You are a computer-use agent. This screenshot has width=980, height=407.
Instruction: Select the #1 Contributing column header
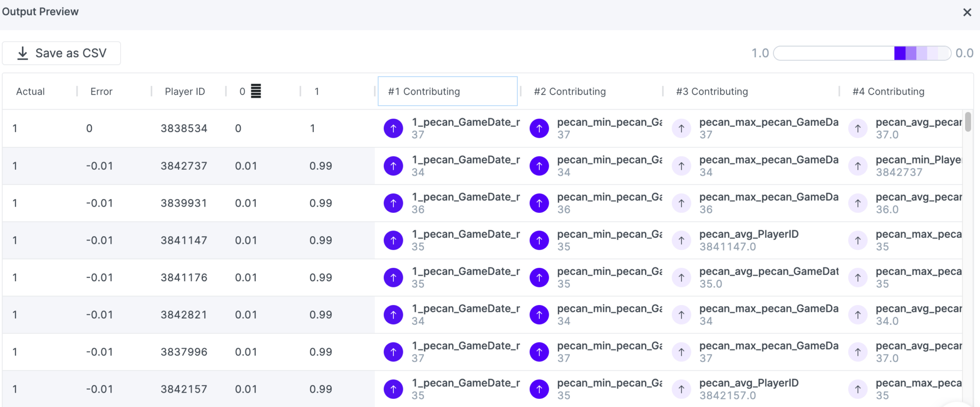click(447, 91)
